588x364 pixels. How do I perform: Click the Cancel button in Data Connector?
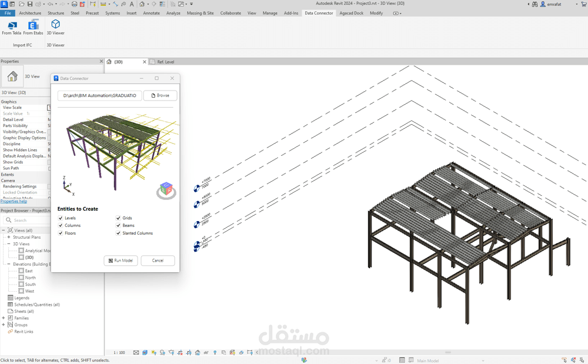coord(158,261)
